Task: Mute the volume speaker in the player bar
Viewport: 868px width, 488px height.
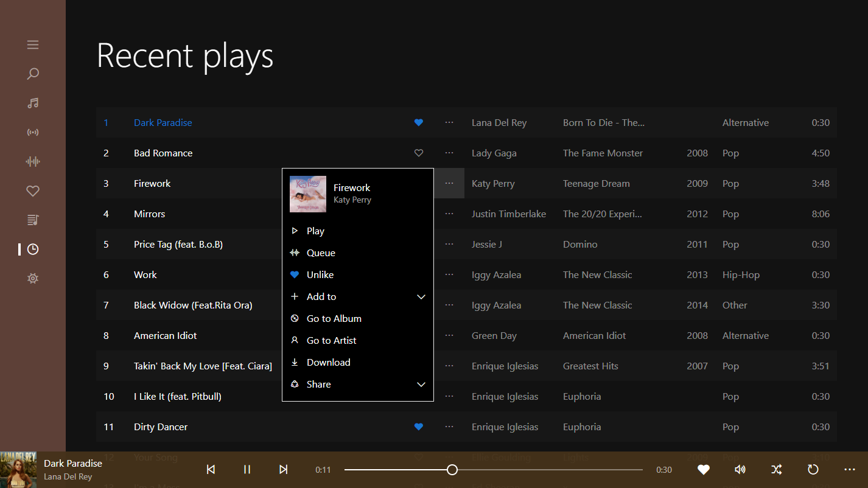Action: pos(740,469)
